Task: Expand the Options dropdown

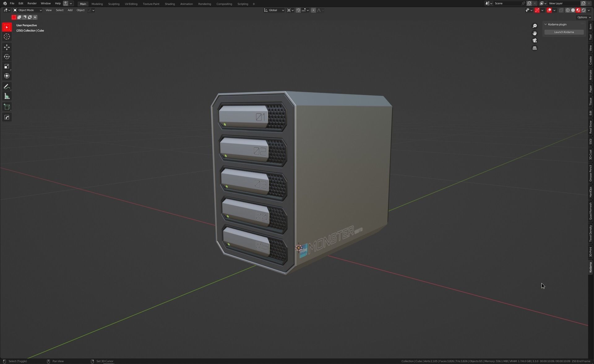Action: [584, 17]
